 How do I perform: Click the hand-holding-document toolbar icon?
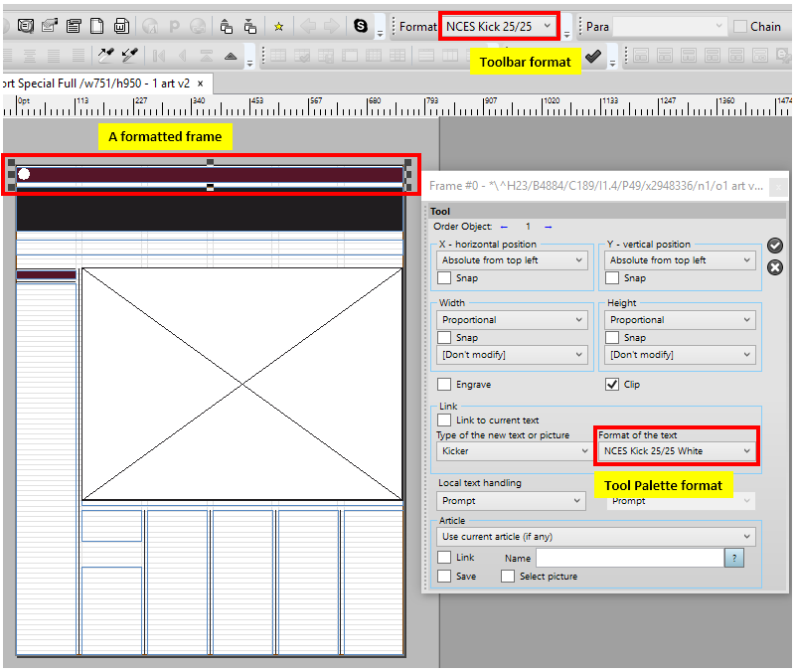(50, 26)
